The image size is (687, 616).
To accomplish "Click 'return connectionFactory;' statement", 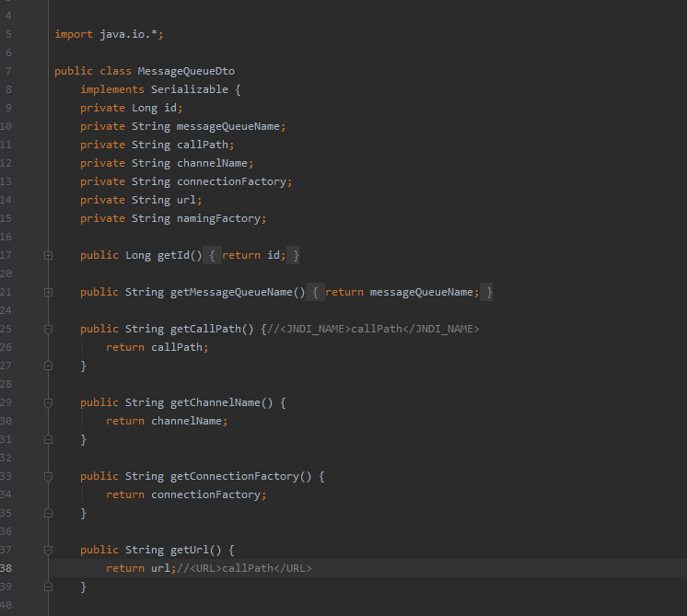I will point(186,494).
